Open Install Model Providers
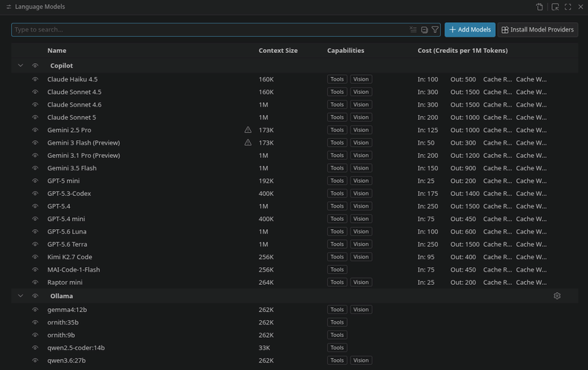 click(x=538, y=29)
